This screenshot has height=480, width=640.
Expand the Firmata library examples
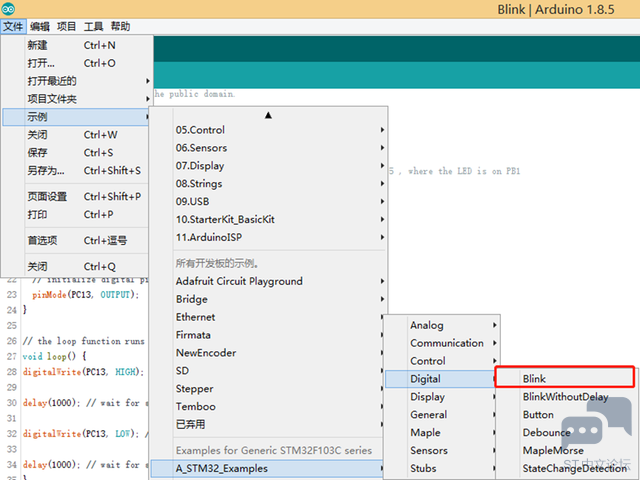[x=267, y=336]
